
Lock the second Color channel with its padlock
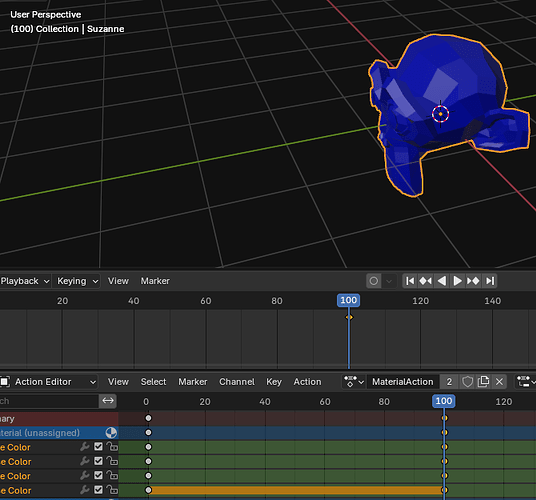(x=112, y=461)
